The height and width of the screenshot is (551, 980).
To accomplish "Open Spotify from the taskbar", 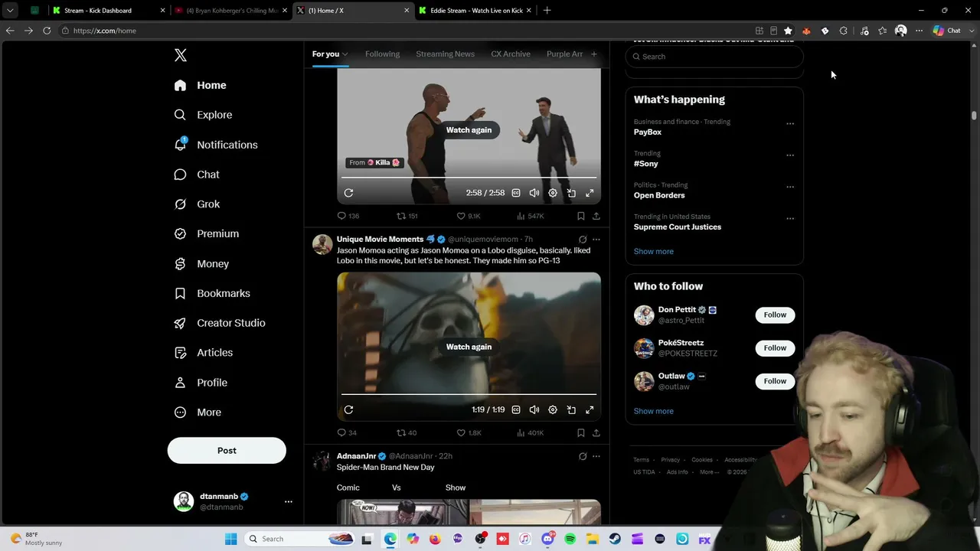I will (x=570, y=539).
